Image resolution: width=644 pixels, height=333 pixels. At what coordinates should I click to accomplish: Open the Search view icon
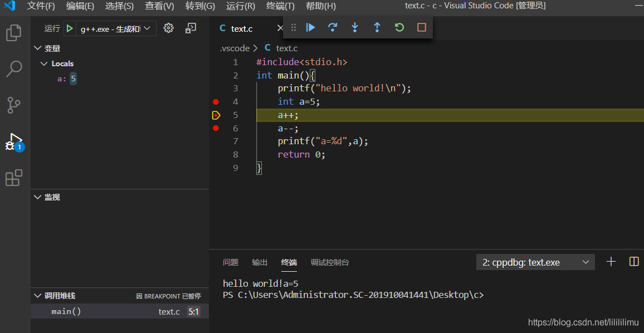click(x=14, y=68)
